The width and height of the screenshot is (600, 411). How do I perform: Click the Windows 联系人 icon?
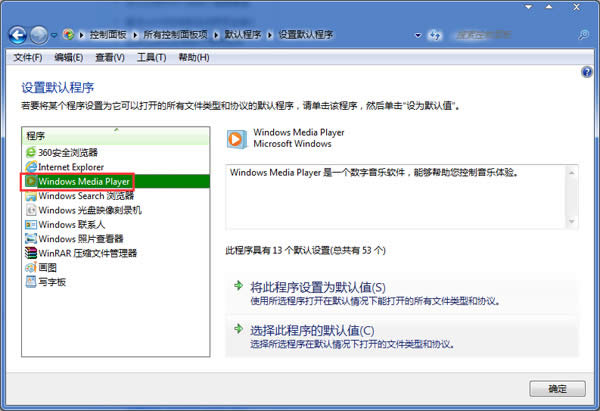tap(31, 225)
